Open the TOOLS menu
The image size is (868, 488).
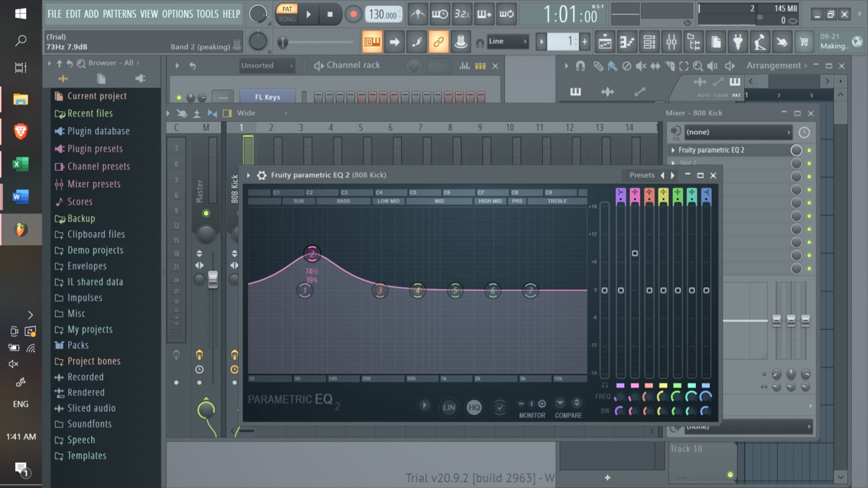point(207,14)
